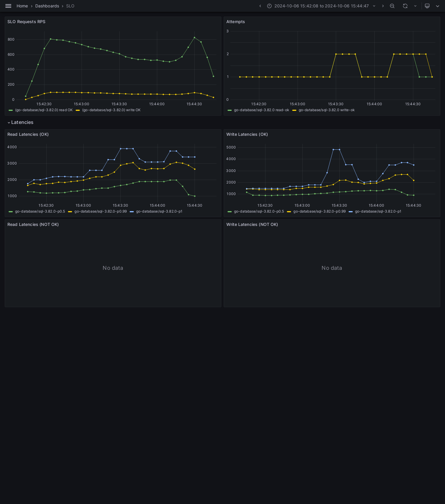Toggle p0.99 series in Write Latencies legend
Viewport: 445px width, 504px height.
tap(320, 211)
